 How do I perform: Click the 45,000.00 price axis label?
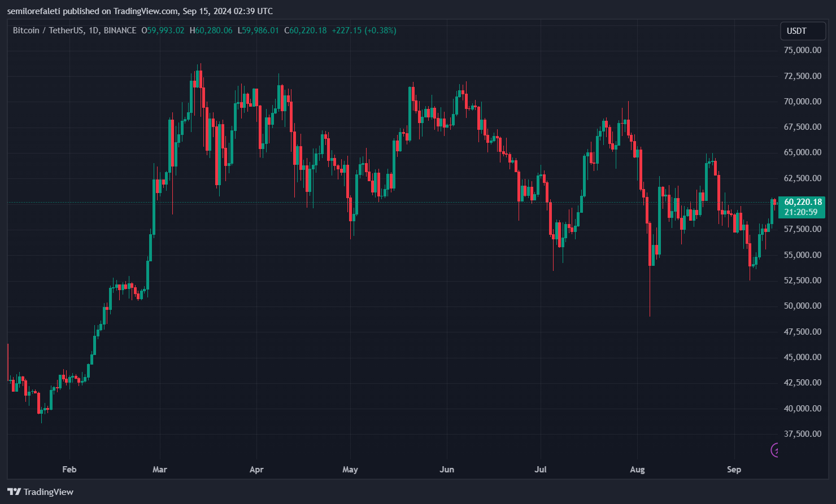click(803, 357)
